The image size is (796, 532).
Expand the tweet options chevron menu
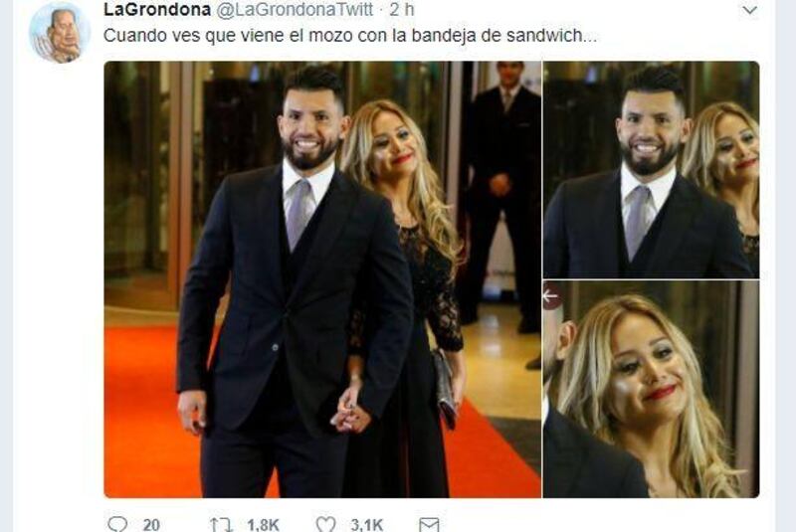[x=749, y=10]
